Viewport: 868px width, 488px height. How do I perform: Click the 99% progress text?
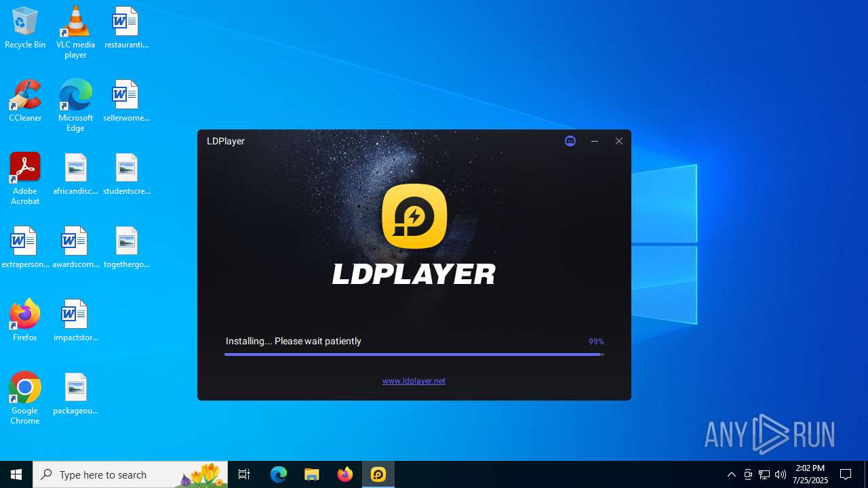point(596,342)
